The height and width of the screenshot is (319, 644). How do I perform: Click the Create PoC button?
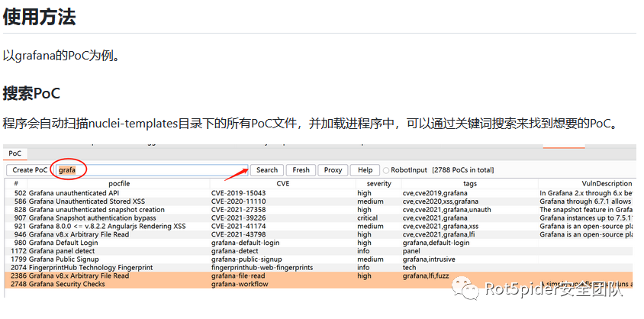(30, 170)
